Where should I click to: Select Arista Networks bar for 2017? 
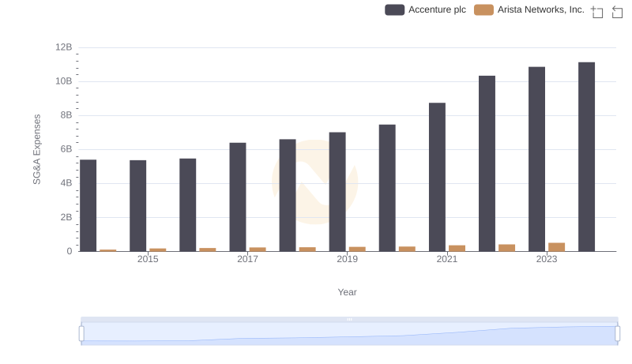(x=258, y=250)
